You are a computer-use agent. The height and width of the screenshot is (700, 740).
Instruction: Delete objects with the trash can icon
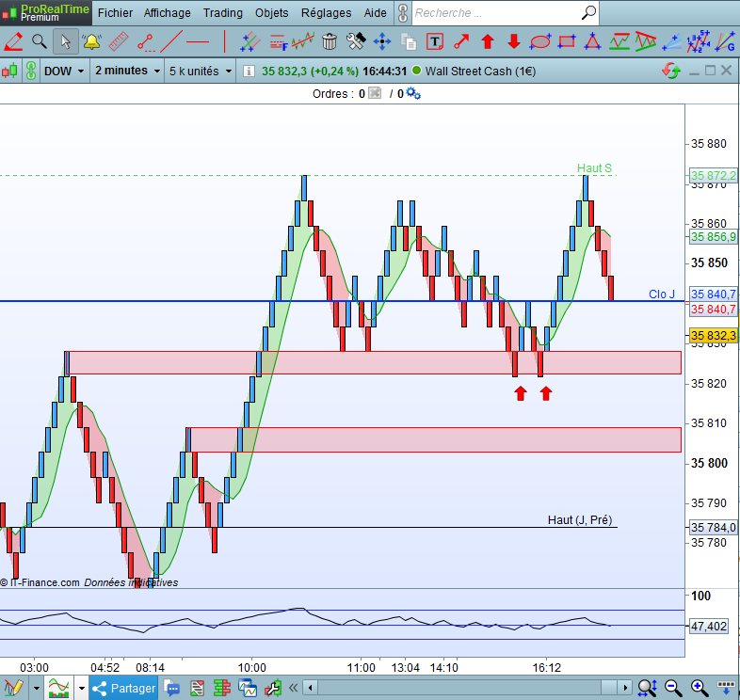(x=330, y=41)
